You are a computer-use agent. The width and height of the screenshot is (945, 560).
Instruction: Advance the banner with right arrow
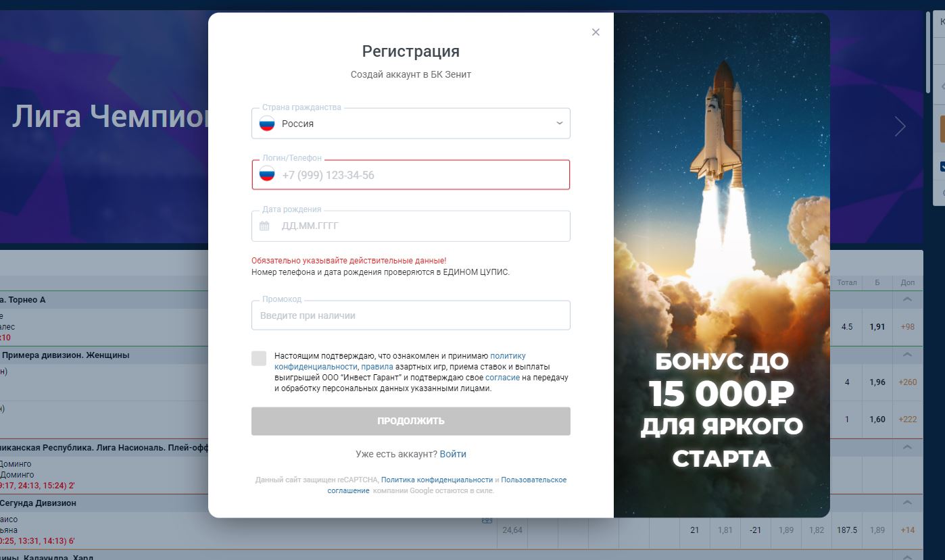pyautogui.click(x=900, y=126)
